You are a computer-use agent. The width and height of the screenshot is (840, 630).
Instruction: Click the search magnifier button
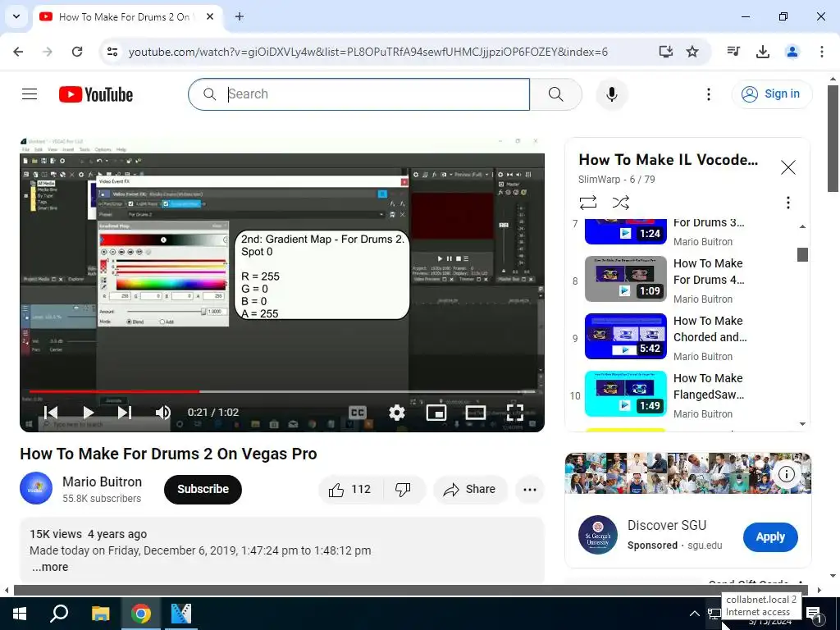click(x=555, y=94)
